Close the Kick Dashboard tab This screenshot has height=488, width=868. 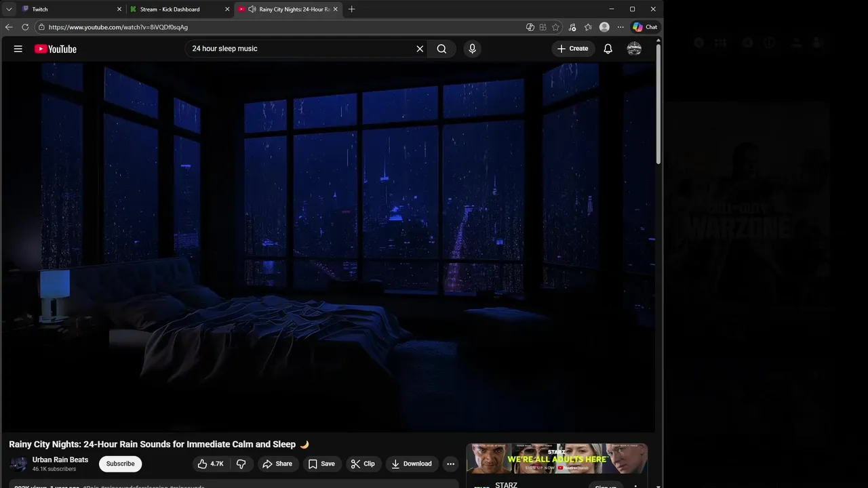coord(227,9)
